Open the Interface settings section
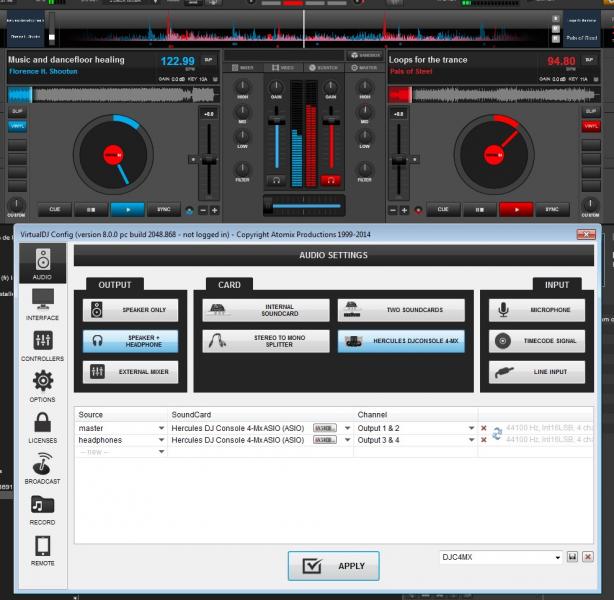This screenshot has height=600, width=614. coord(42,304)
